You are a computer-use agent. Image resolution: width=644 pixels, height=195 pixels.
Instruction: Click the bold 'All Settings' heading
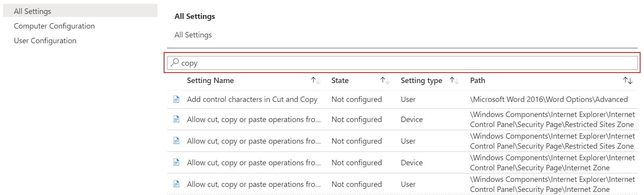click(195, 16)
